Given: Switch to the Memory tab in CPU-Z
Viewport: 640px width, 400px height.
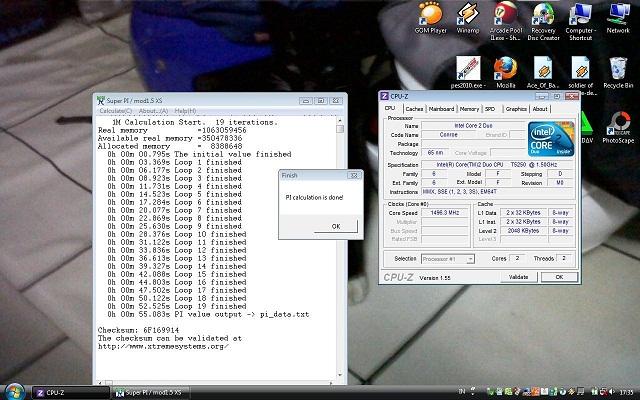Looking at the screenshot, I should pyautogui.click(x=469, y=109).
